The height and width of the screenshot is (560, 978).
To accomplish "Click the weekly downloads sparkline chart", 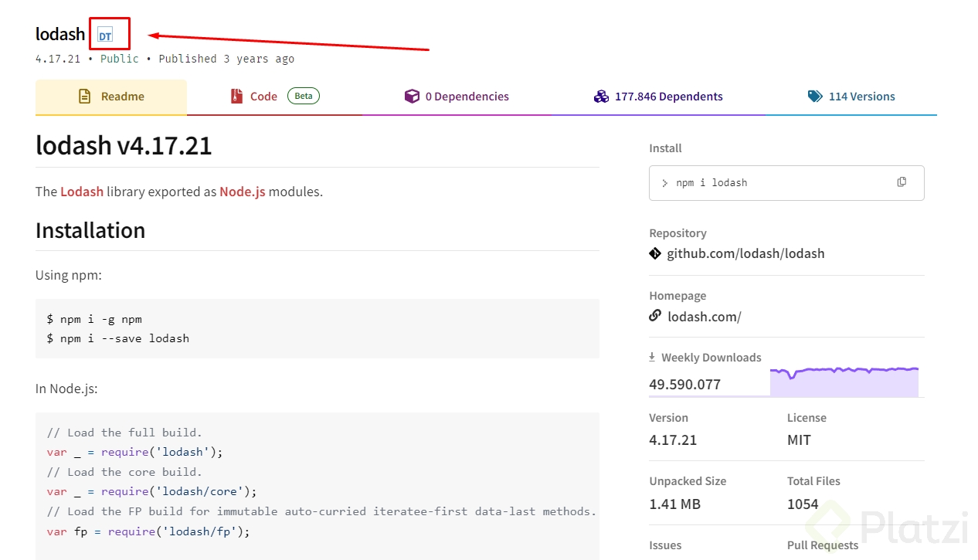I will (x=844, y=382).
